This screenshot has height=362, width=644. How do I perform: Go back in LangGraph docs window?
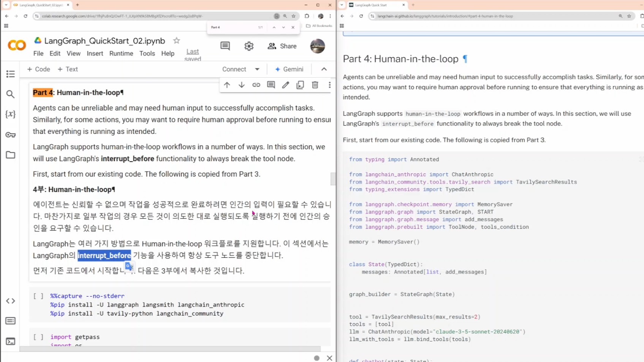342,16
